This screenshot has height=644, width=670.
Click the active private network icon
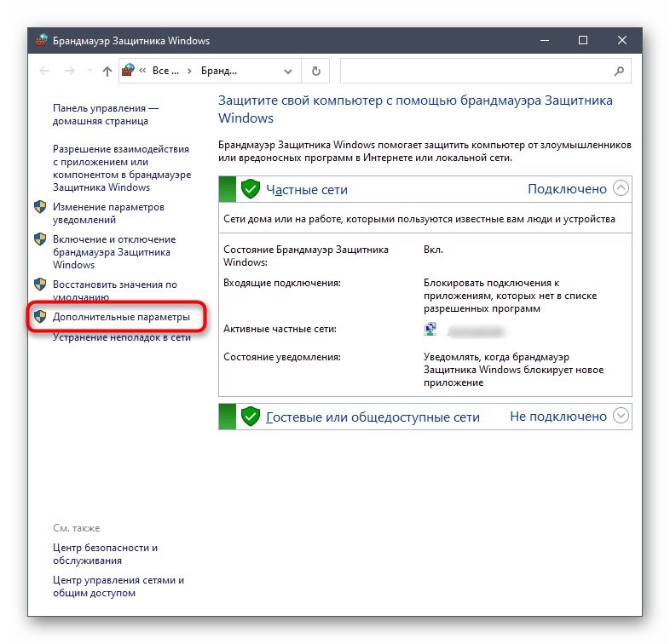coord(430,330)
